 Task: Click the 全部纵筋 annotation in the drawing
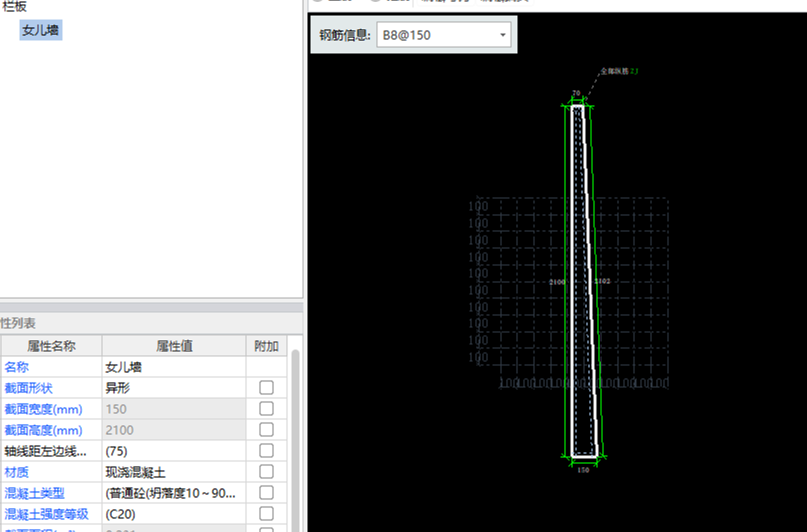click(619, 71)
